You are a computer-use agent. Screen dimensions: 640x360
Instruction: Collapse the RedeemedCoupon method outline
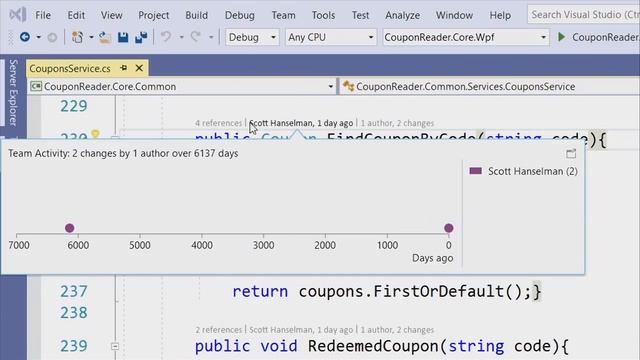[x=115, y=346]
